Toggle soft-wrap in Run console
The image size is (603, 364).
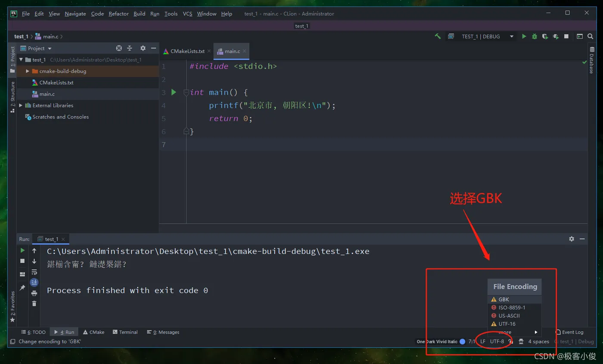(x=34, y=272)
